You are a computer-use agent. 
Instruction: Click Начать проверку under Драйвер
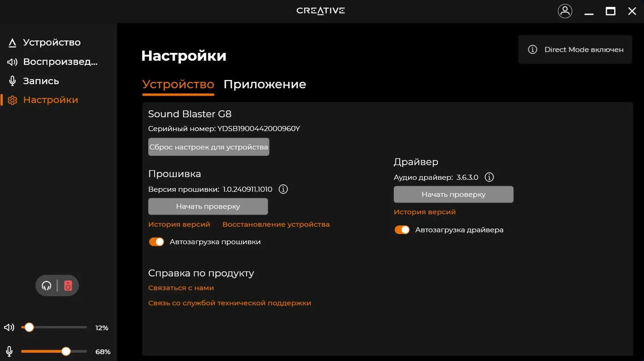[454, 195]
